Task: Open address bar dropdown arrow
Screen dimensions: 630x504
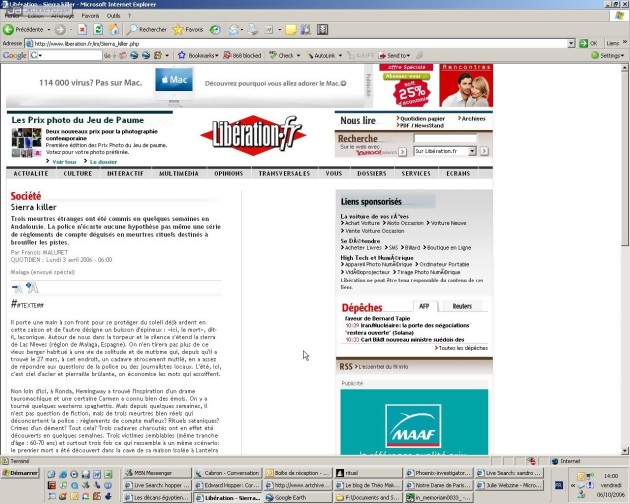Action: click(x=571, y=43)
